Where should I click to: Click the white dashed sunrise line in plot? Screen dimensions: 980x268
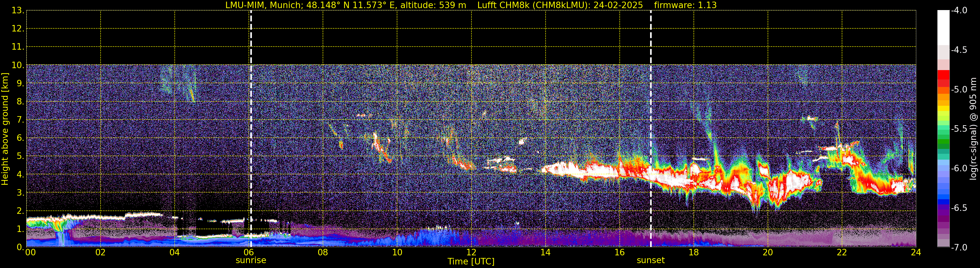coord(251,129)
